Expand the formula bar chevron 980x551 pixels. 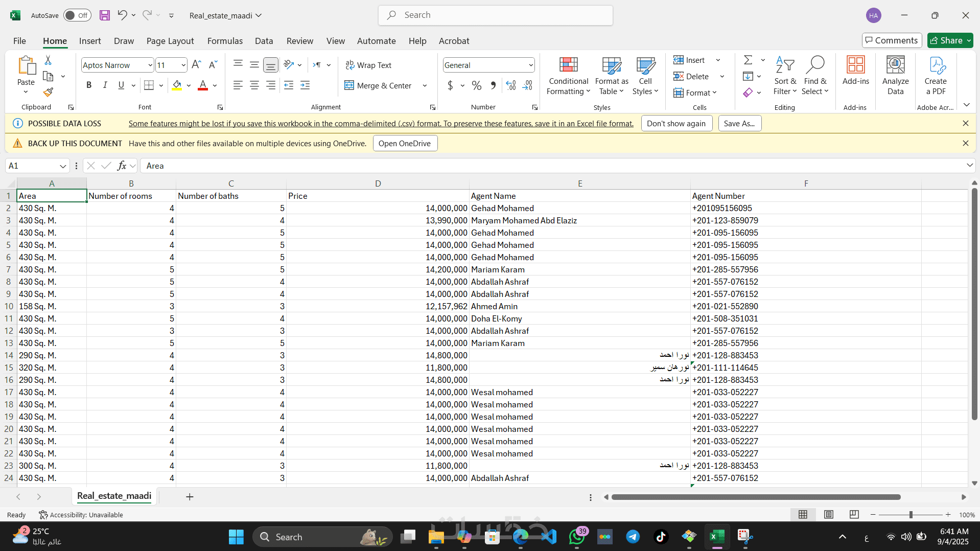pos(969,165)
